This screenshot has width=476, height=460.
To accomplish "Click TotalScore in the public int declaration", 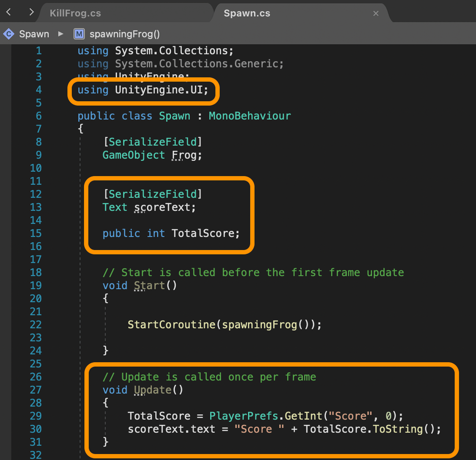I will pos(203,233).
